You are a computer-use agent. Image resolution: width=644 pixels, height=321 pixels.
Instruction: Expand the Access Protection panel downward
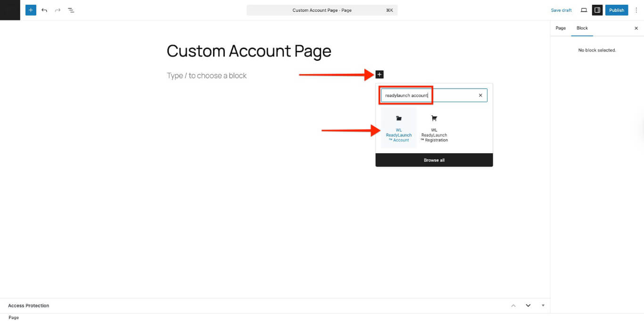(x=528, y=305)
